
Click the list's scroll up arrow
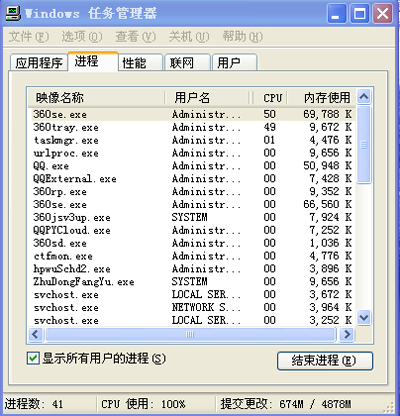(364, 97)
